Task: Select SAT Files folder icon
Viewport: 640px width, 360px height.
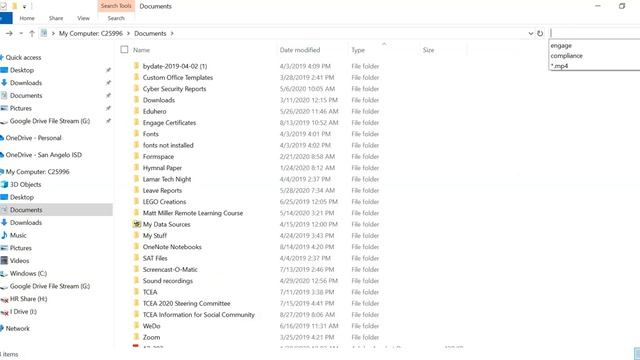Action: pyautogui.click(x=136, y=258)
